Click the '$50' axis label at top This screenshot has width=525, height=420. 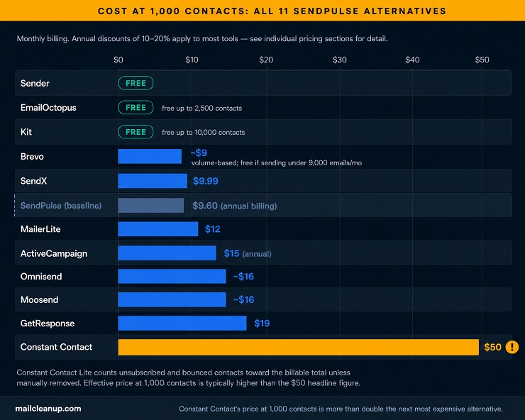pyautogui.click(x=482, y=60)
